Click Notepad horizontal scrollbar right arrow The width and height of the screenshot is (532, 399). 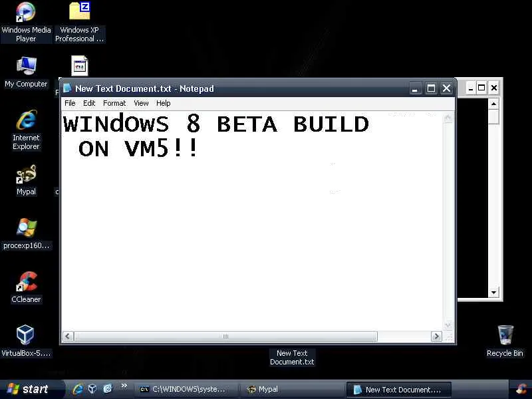click(x=436, y=336)
